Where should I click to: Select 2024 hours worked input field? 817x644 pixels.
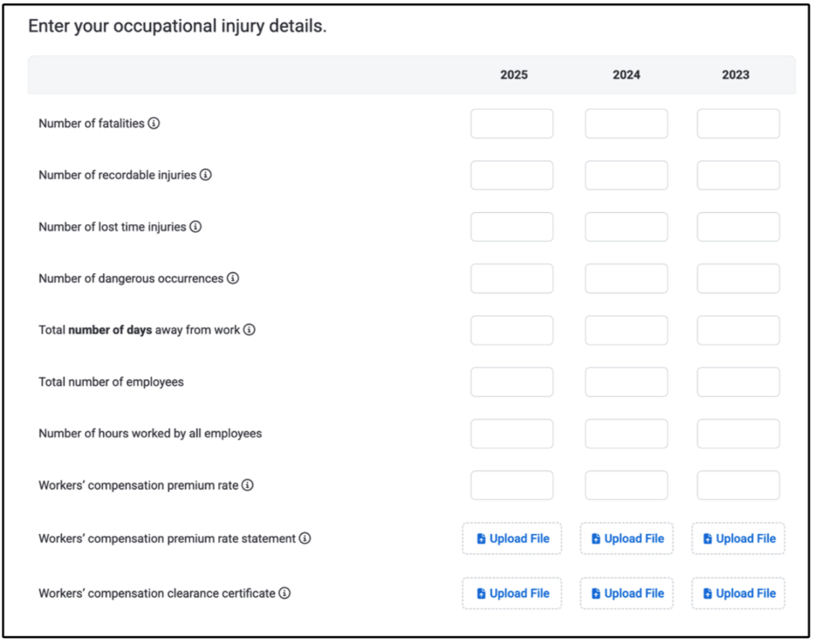coord(627,434)
